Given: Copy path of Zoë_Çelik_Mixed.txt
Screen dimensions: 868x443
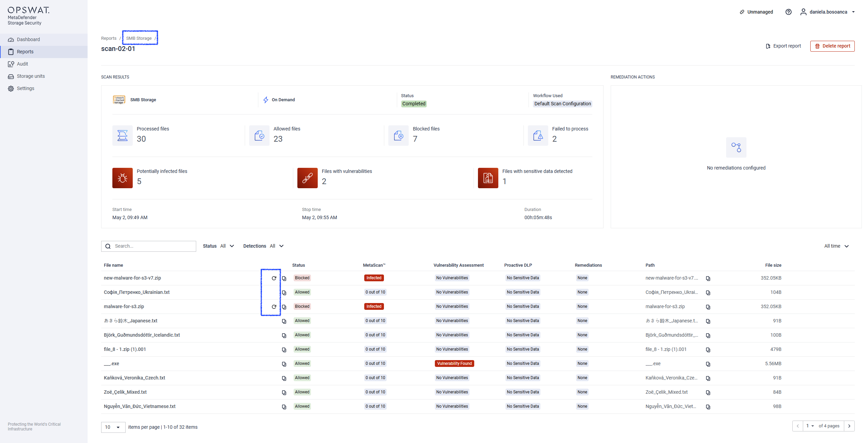Looking at the screenshot, I should 708,392.
